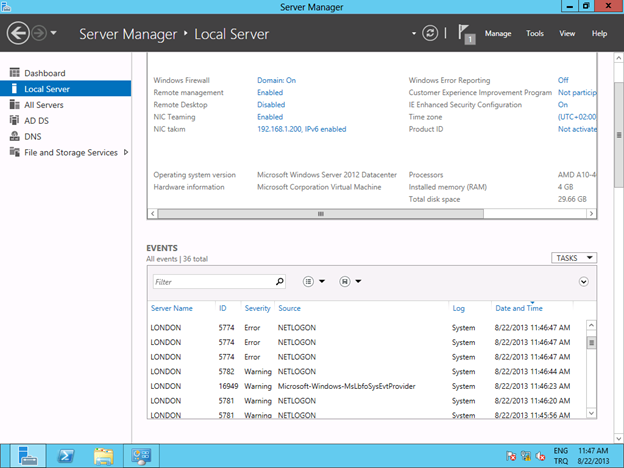Click the Dashboard sidebar icon
This screenshot has height=468, width=624.
pyautogui.click(x=14, y=72)
